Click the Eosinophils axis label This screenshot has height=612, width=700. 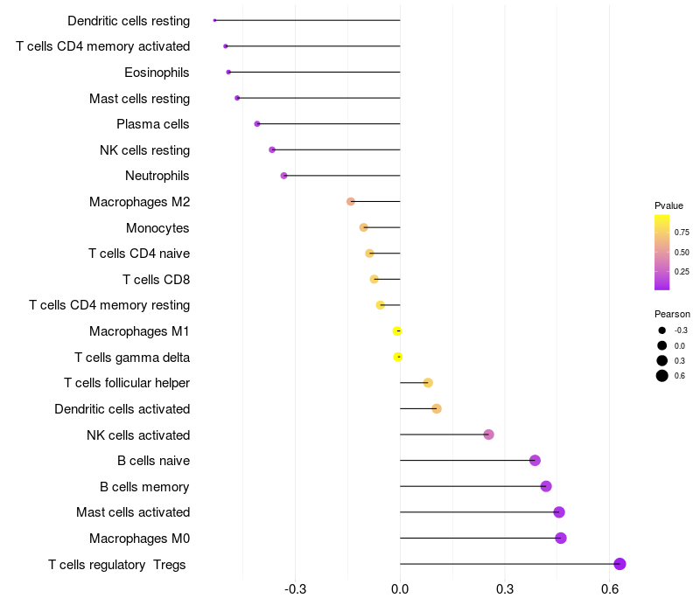click(x=157, y=72)
